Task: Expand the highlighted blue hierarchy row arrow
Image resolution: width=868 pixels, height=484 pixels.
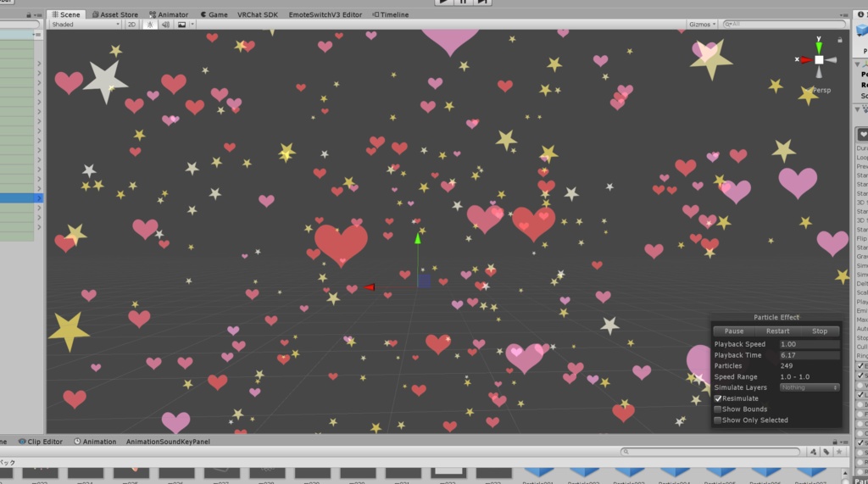Action: [39, 198]
